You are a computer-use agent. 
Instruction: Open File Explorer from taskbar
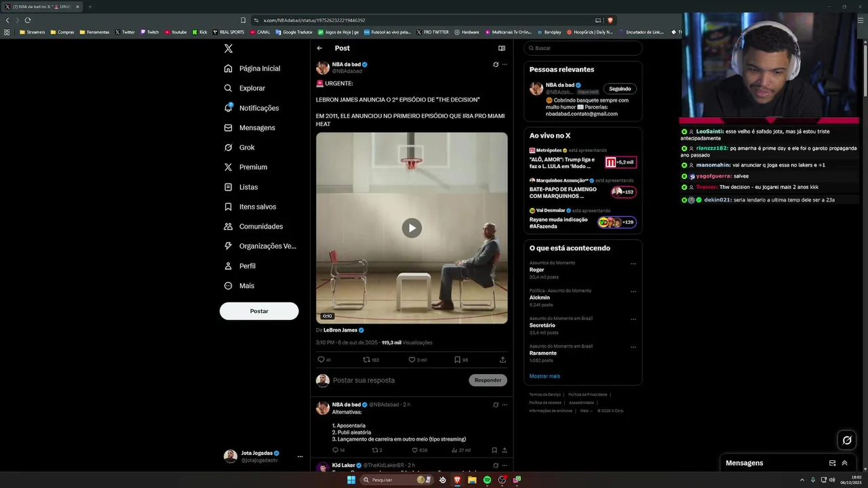coord(472,480)
